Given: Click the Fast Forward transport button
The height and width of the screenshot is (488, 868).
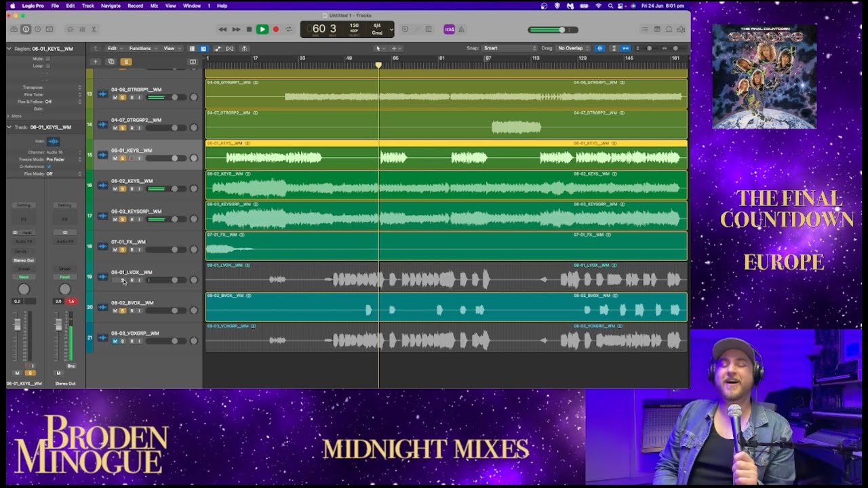Looking at the screenshot, I should coord(236,29).
